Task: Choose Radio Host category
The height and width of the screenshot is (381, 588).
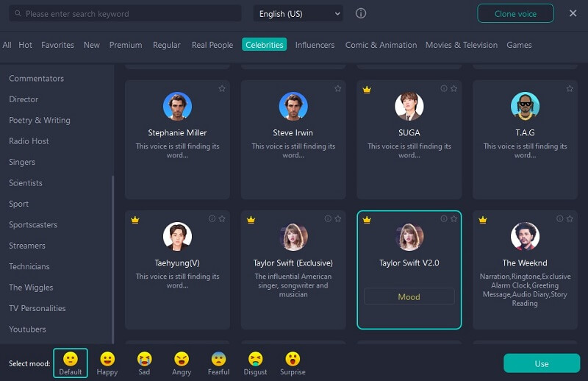Action: pos(29,141)
